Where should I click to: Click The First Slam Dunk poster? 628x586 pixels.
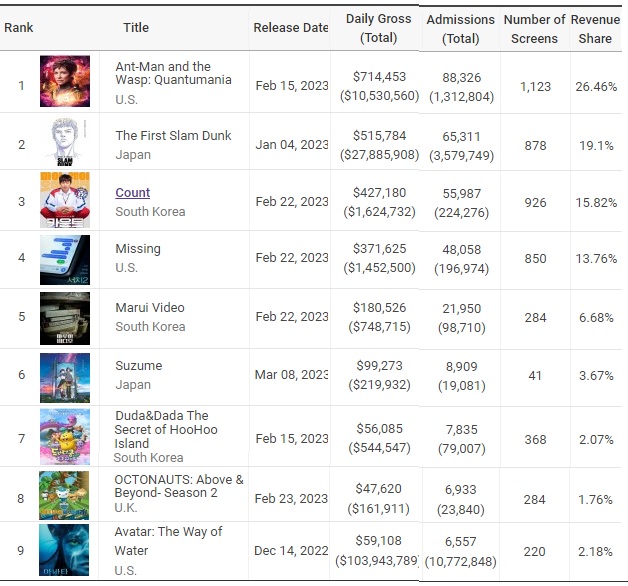click(65, 142)
